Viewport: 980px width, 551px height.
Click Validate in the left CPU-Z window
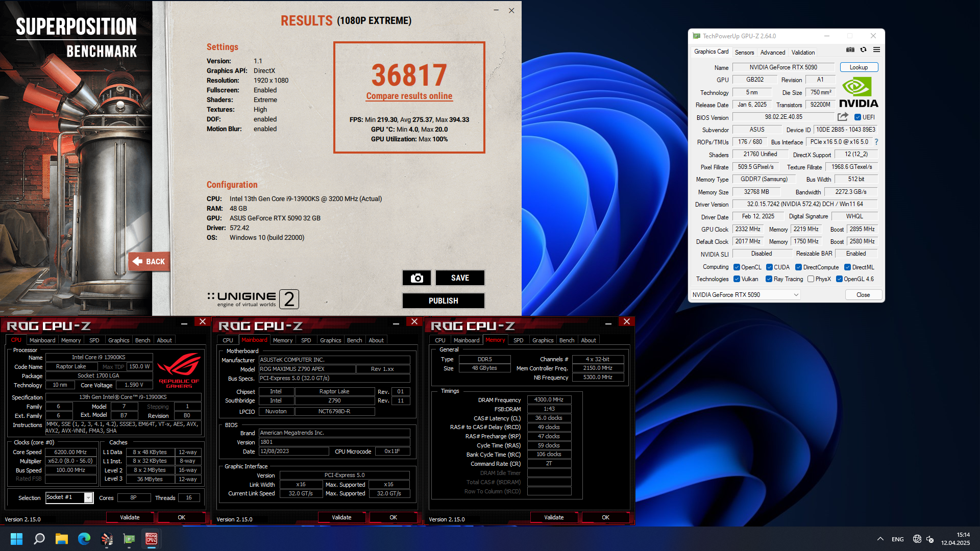[x=130, y=517]
